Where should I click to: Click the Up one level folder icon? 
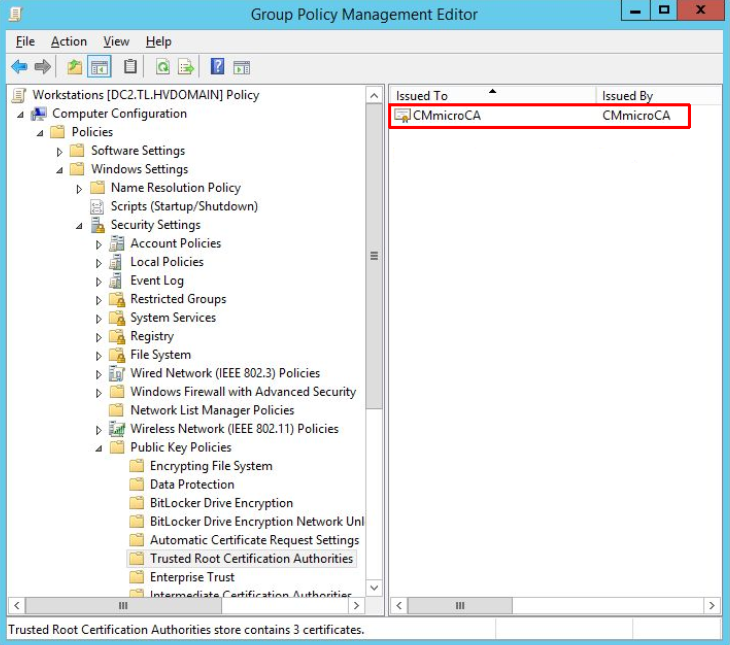pos(74,67)
